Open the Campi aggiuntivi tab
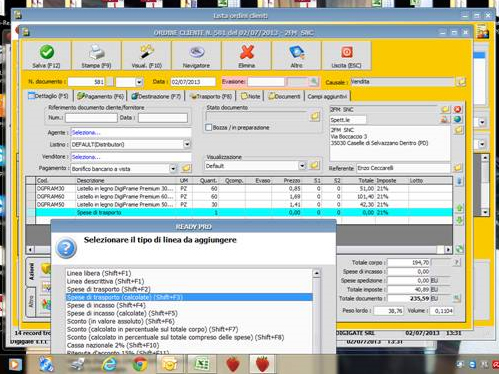The height and width of the screenshot is (374, 499). point(327,96)
